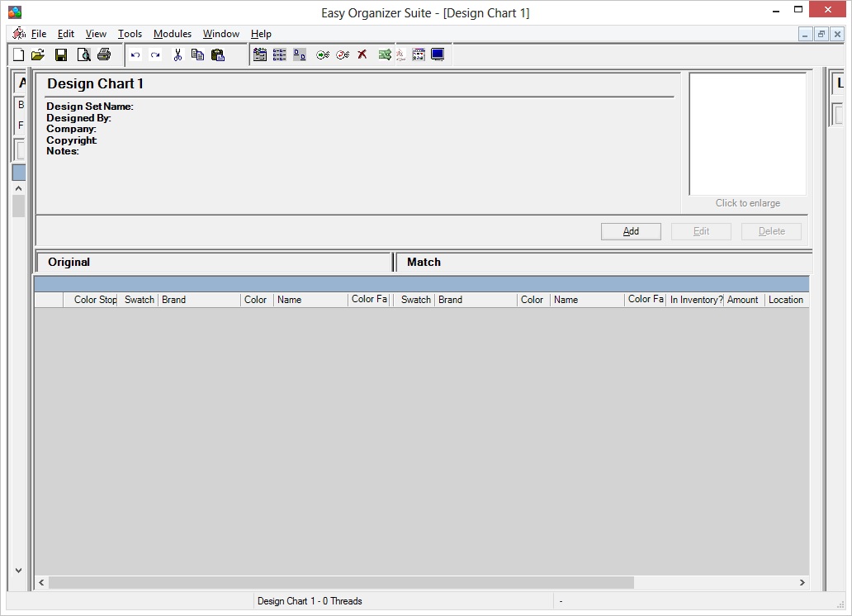Click the Redo arrow icon
852x616 pixels.
click(x=155, y=55)
